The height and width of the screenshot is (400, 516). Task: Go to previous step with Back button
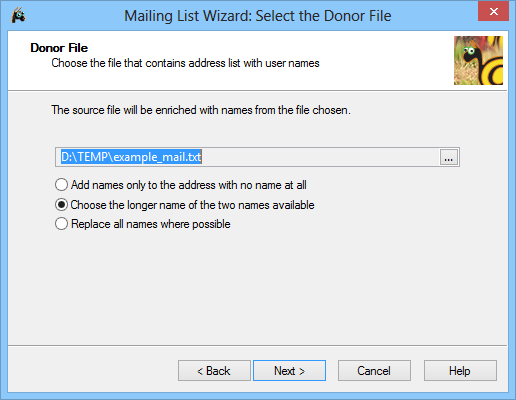tap(214, 370)
